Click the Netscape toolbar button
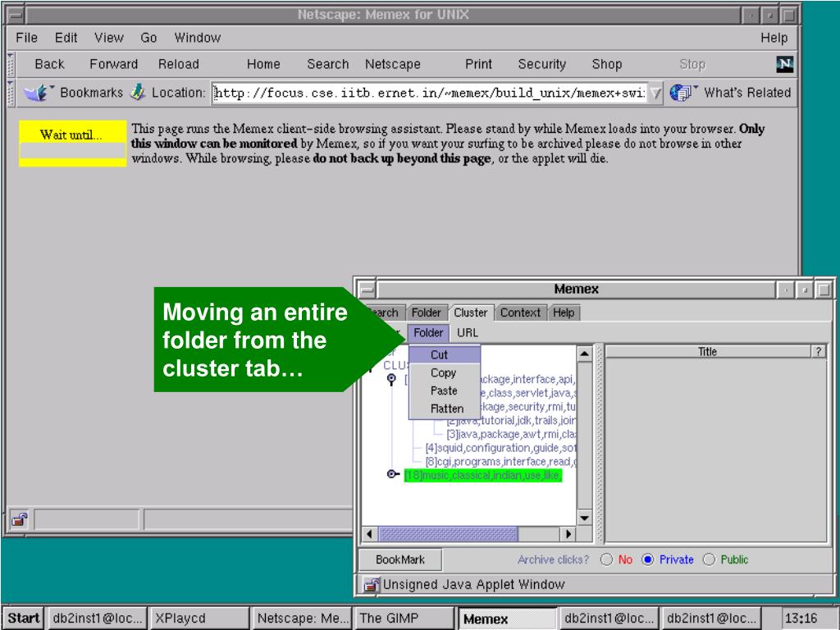This screenshot has height=630, width=840. click(x=393, y=64)
